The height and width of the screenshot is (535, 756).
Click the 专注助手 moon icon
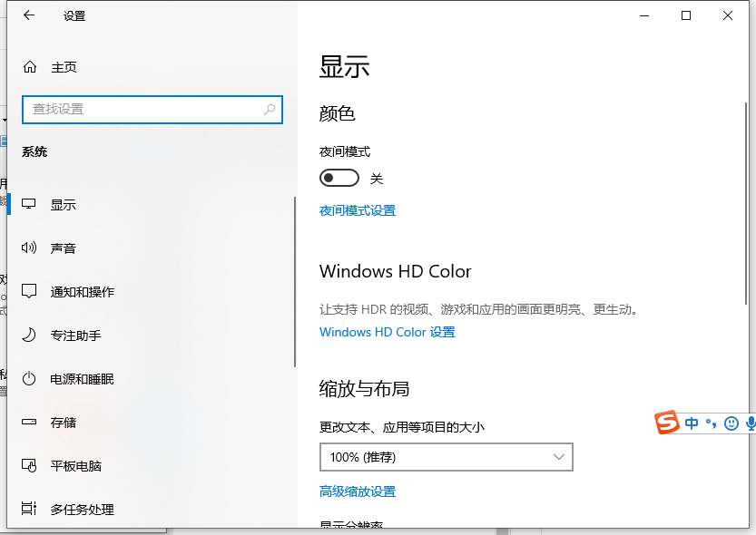point(30,336)
